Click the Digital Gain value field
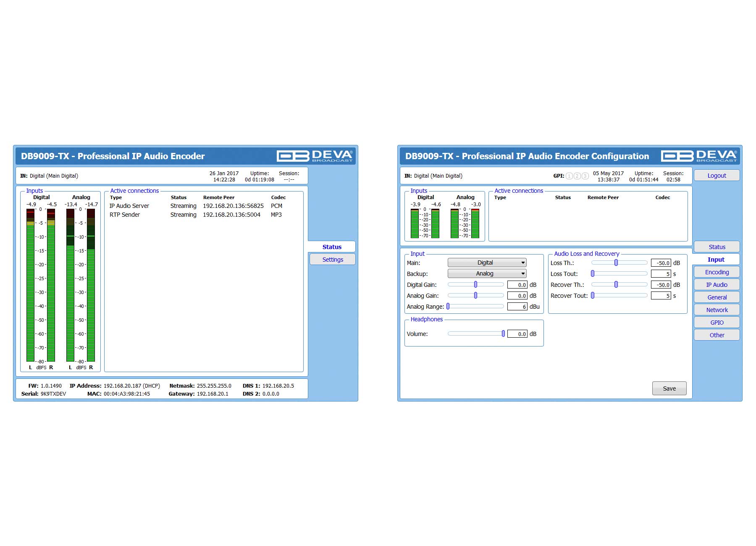Screen dimensions: 756x546 [x=517, y=285]
